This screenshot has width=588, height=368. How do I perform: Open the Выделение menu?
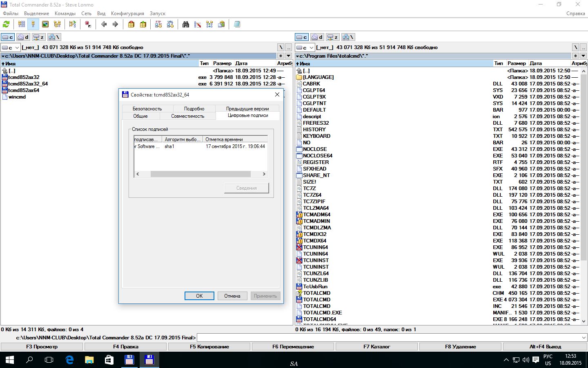click(36, 13)
